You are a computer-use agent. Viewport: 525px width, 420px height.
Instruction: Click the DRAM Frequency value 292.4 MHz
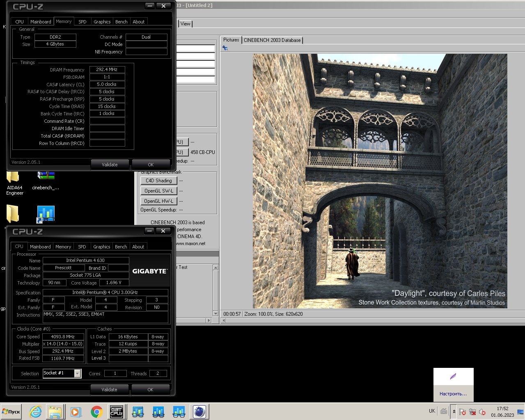pyautogui.click(x=107, y=69)
